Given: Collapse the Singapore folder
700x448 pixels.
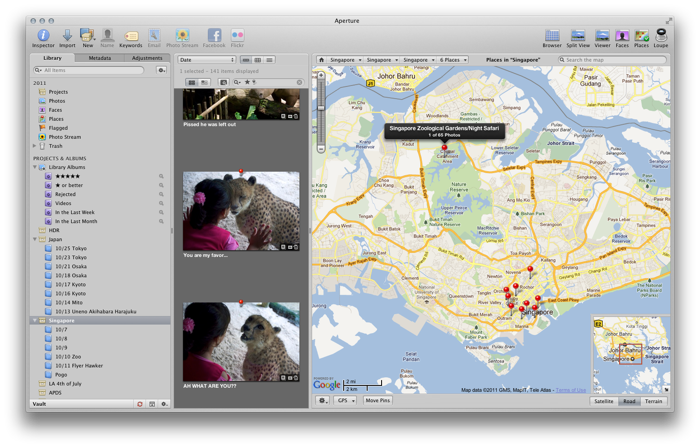Looking at the screenshot, I should (x=35, y=321).
